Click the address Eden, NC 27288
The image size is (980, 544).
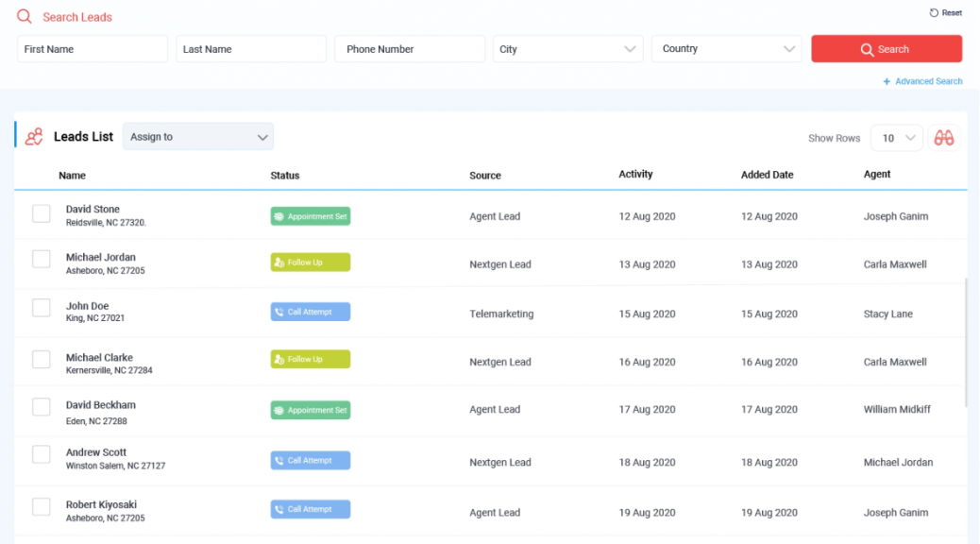[x=96, y=421]
